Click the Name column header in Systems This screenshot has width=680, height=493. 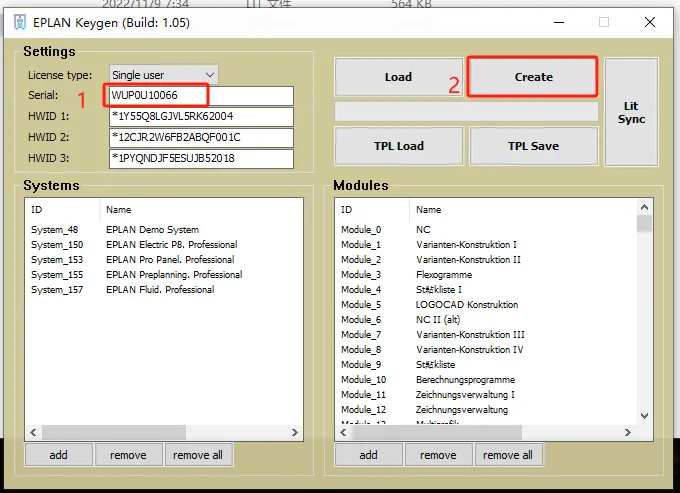(x=201, y=210)
